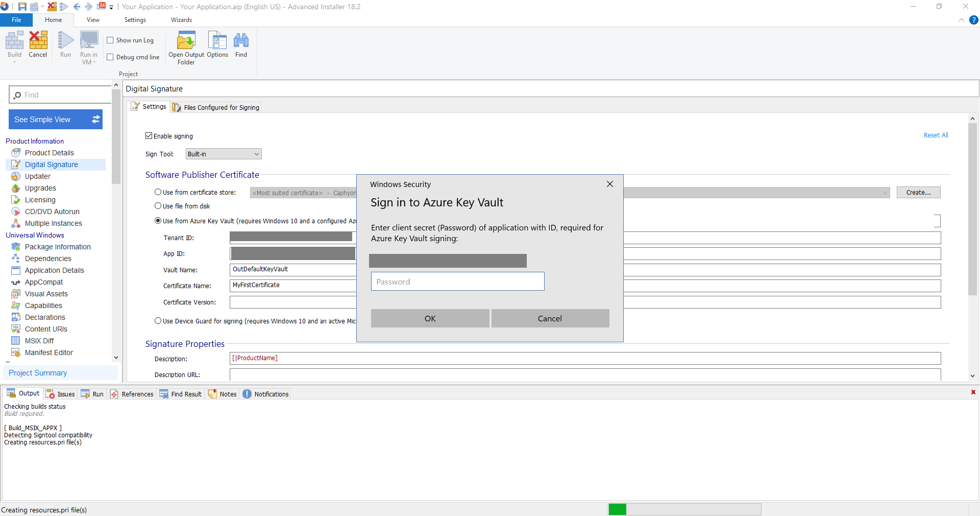The width and height of the screenshot is (980, 516).
Task: Click the build progress bar
Action: pyautogui.click(x=684, y=509)
